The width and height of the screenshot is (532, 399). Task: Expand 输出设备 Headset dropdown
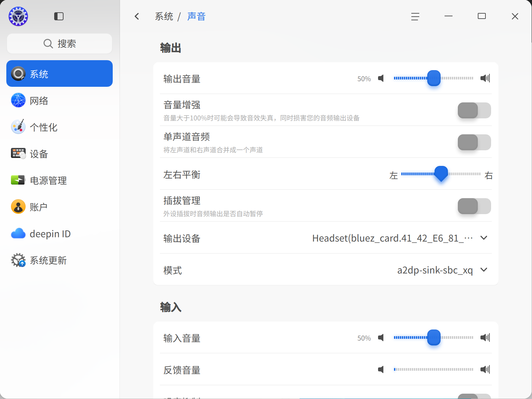coord(400,238)
